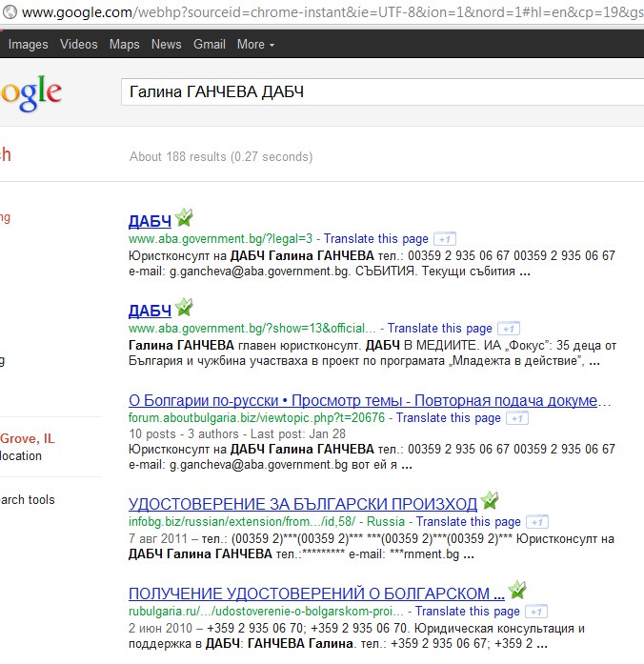This screenshot has height=664, width=644.
Task: Click green checkmark next to УДОСТОВЕРЕНИЕ ЗА БЪЛГАРСКИ ПРОИЗХОД
Action: [490, 500]
